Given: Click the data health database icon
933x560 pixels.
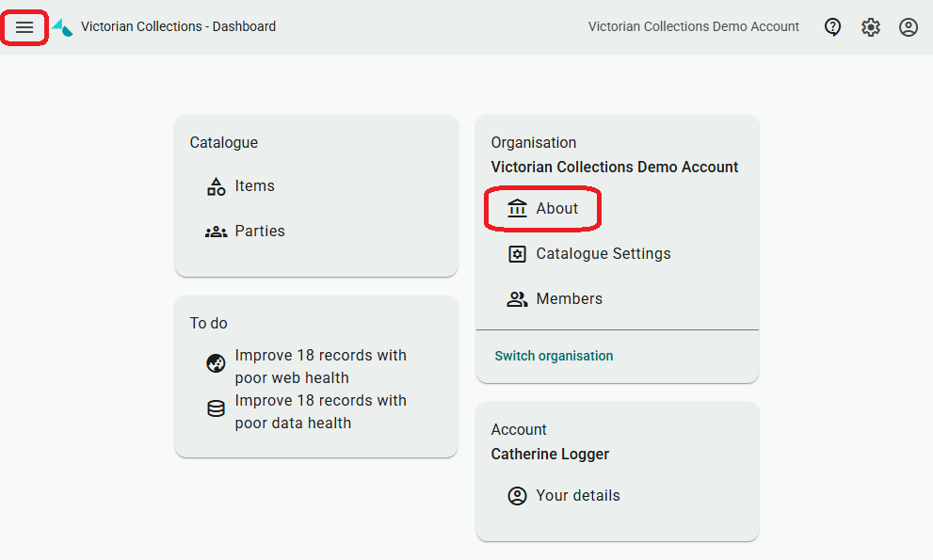Looking at the screenshot, I should [x=216, y=408].
